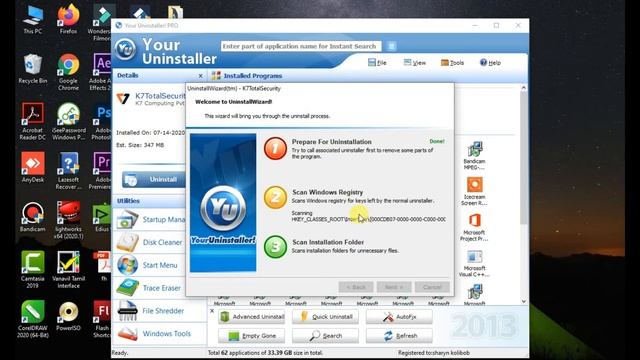The width and height of the screenshot is (640, 360).
Task: Open the File menu
Action: pos(377,62)
